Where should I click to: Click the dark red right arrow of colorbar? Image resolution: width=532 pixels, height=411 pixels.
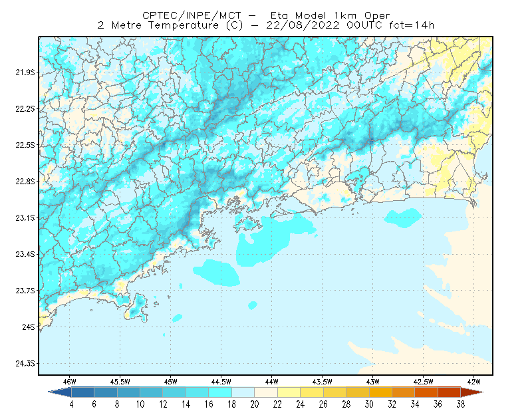click(472, 392)
